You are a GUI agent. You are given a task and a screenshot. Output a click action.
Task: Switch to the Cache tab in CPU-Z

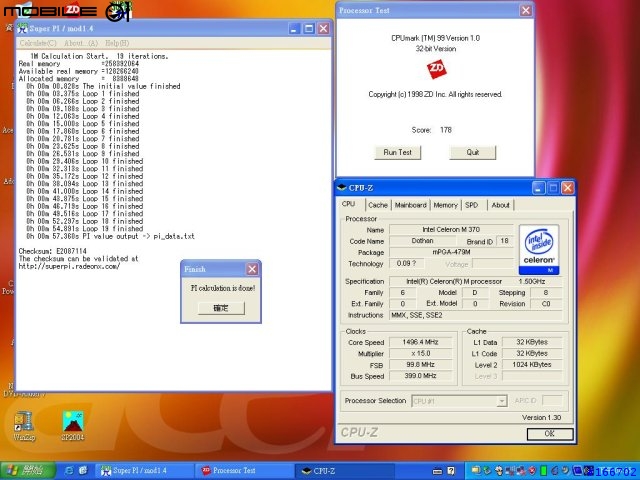[378, 205]
